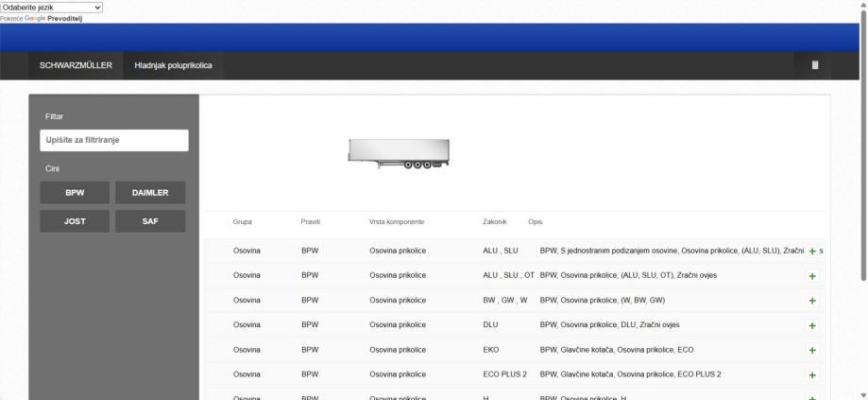This screenshot has height=400, width=868.
Task: Add the ECO PLUS 2 row with plus icon
Action: [812, 375]
